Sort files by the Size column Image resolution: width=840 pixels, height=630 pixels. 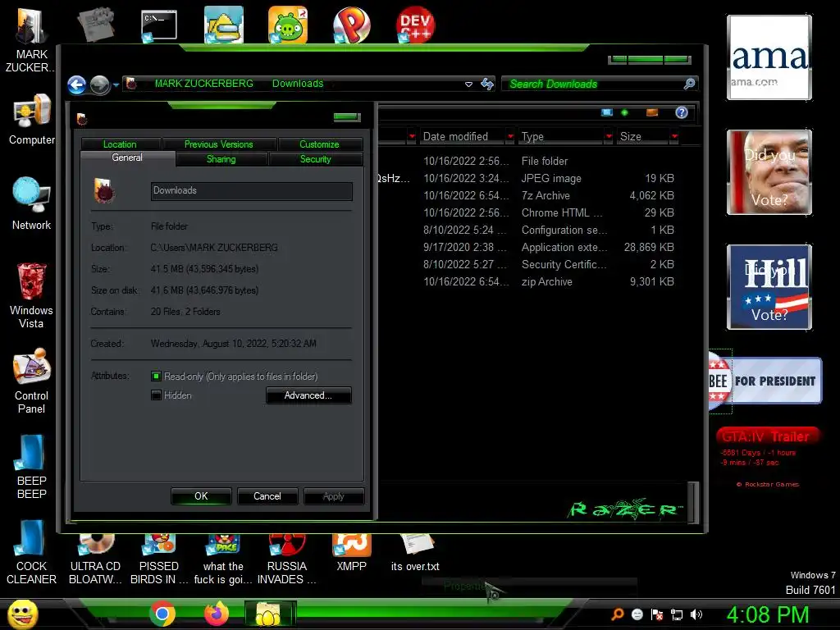click(642, 137)
